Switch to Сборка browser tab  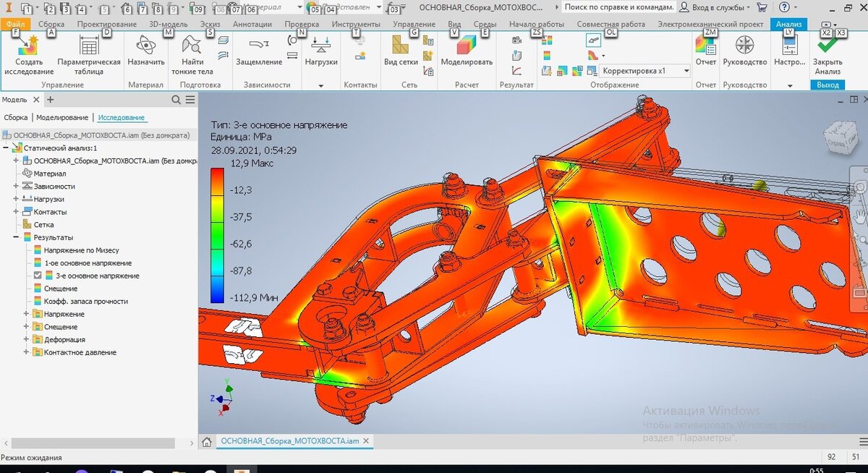[15, 118]
